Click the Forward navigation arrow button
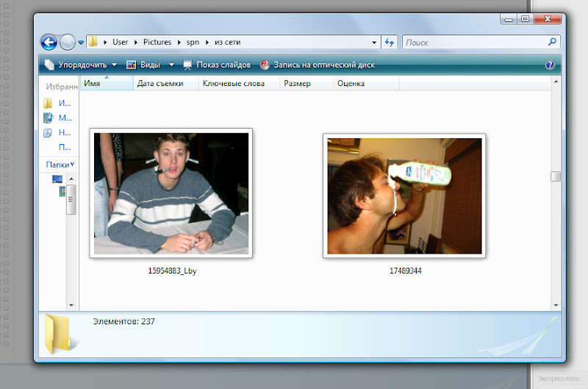The height and width of the screenshot is (389, 588). pos(67,43)
